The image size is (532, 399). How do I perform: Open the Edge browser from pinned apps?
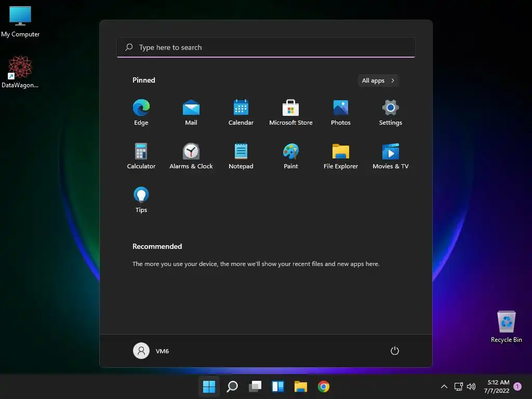[141, 112]
